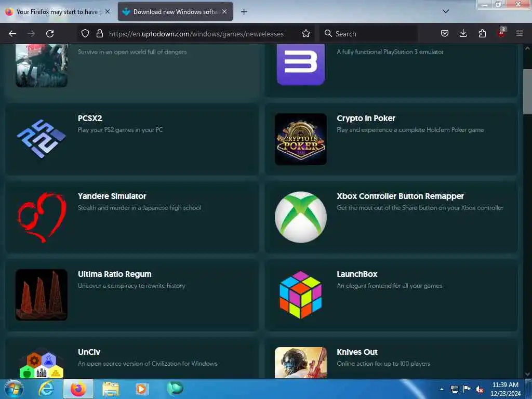Open the Save to Pocket icon
Image resolution: width=532 pixels, height=399 pixels.
(x=445, y=34)
